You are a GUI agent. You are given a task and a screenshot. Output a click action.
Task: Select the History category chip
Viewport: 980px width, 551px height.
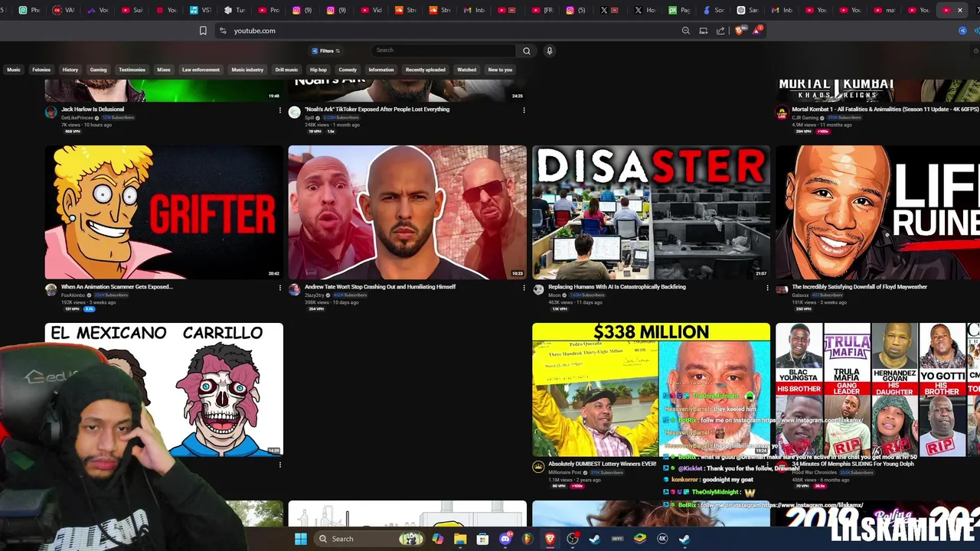[x=70, y=70]
